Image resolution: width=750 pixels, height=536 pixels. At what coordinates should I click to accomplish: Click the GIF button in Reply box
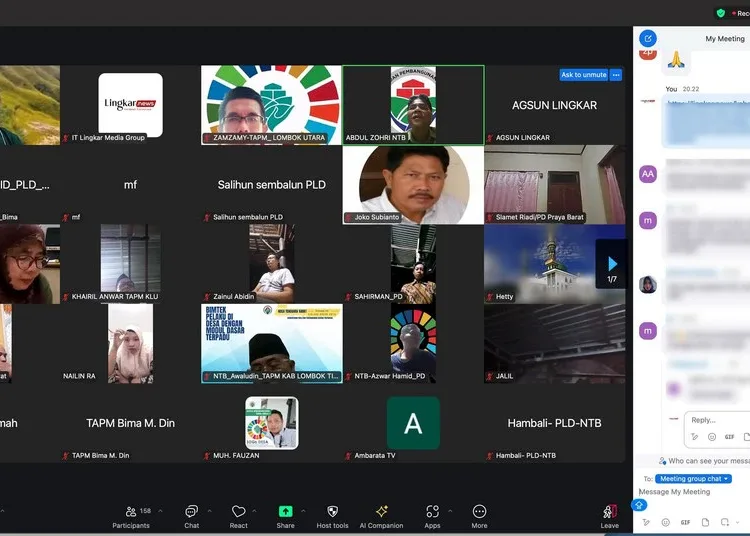[729, 437]
